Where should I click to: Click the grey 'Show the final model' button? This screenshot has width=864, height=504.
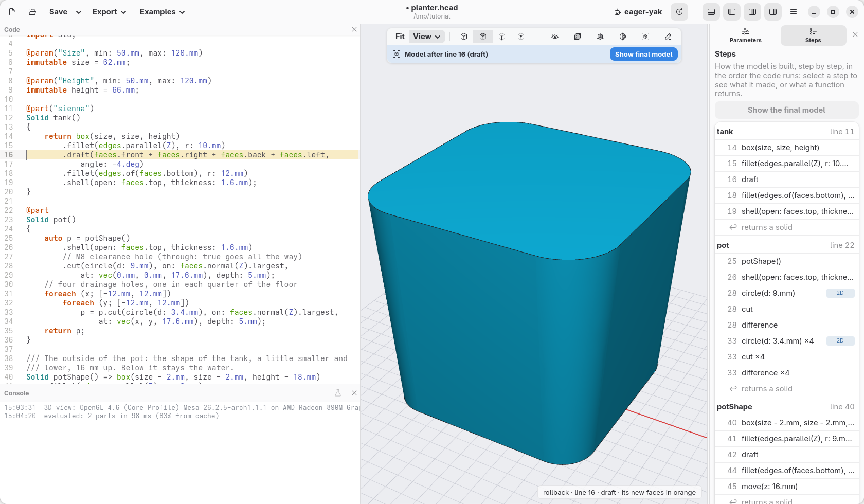786,110
